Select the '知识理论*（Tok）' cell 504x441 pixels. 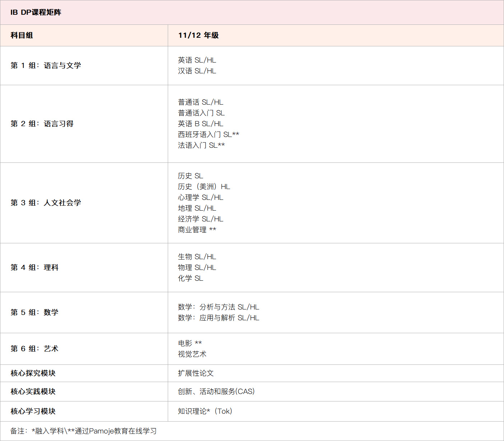point(205,411)
